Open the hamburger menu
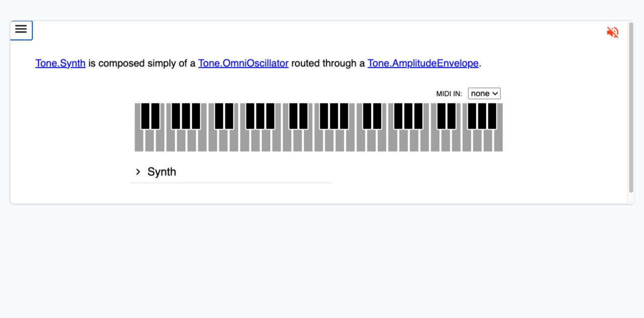The image size is (644, 318). 21,30
